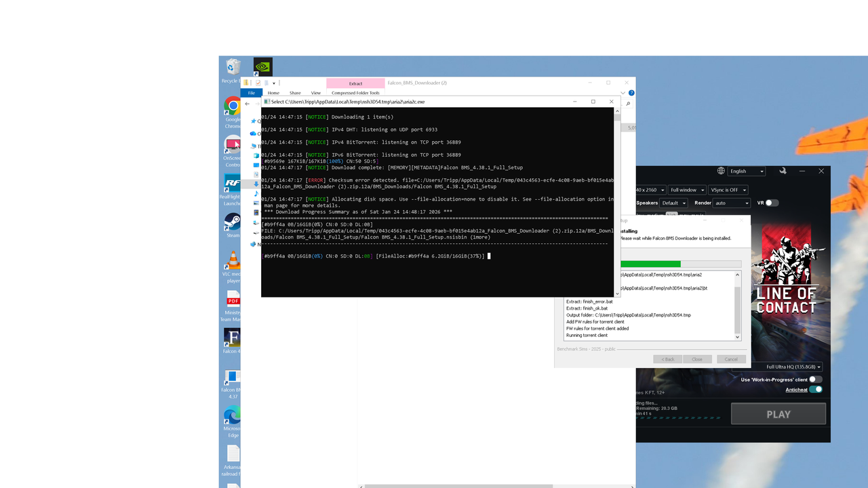
Task: Open the Full window display mode dropdown
Action: click(x=686, y=190)
